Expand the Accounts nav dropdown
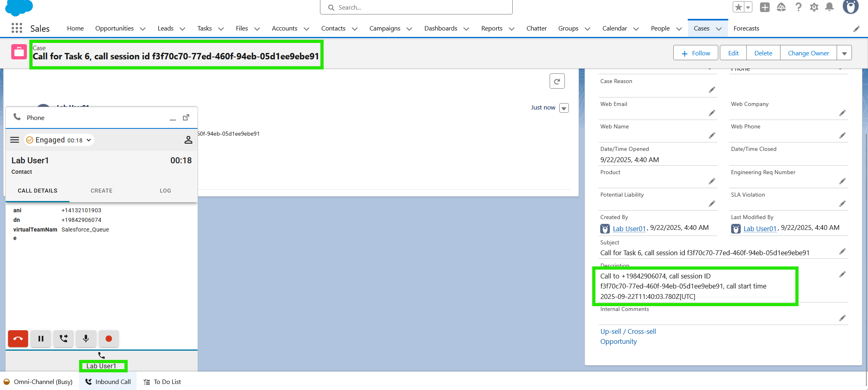 306,29
